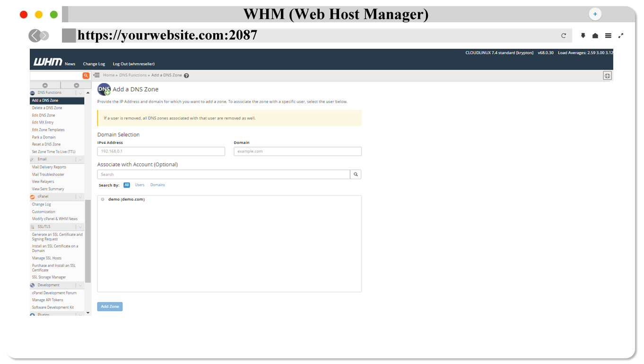Open View Relayers
The height and width of the screenshot is (364, 644).
tap(43, 182)
